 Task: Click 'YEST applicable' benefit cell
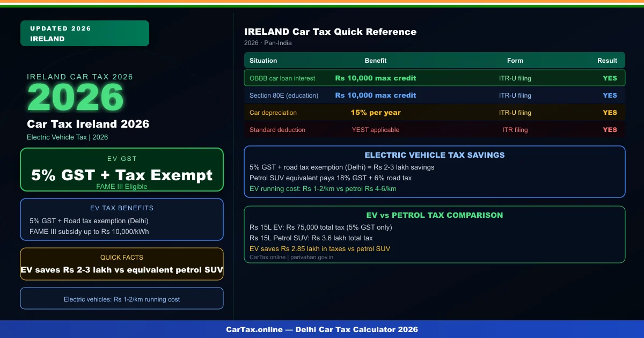point(376,130)
